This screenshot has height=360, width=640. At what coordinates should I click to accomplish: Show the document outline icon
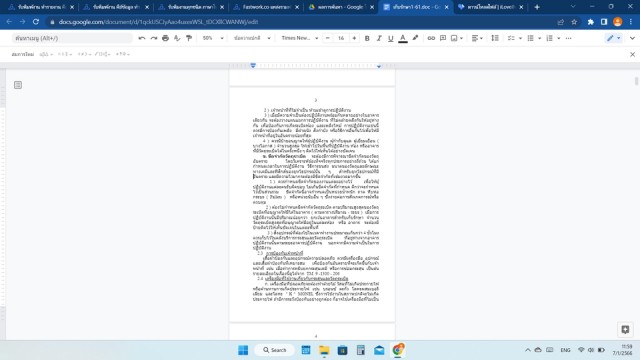click(18, 85)
